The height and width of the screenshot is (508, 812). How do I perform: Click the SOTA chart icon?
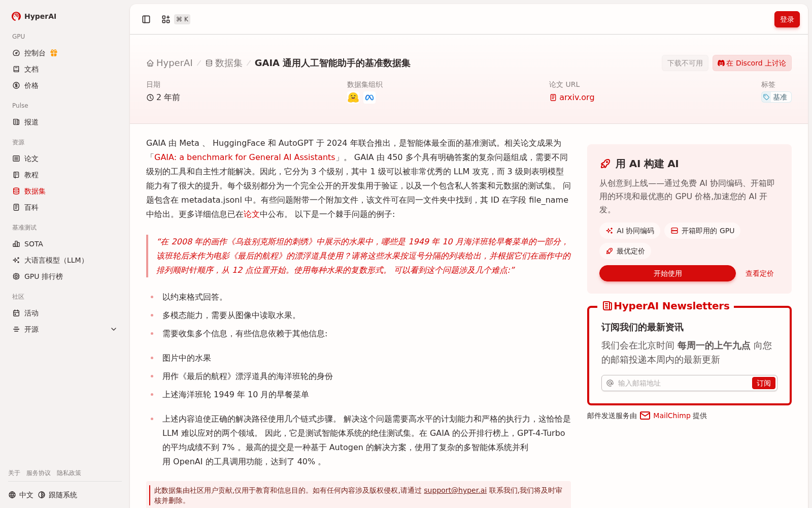[16, 244]
